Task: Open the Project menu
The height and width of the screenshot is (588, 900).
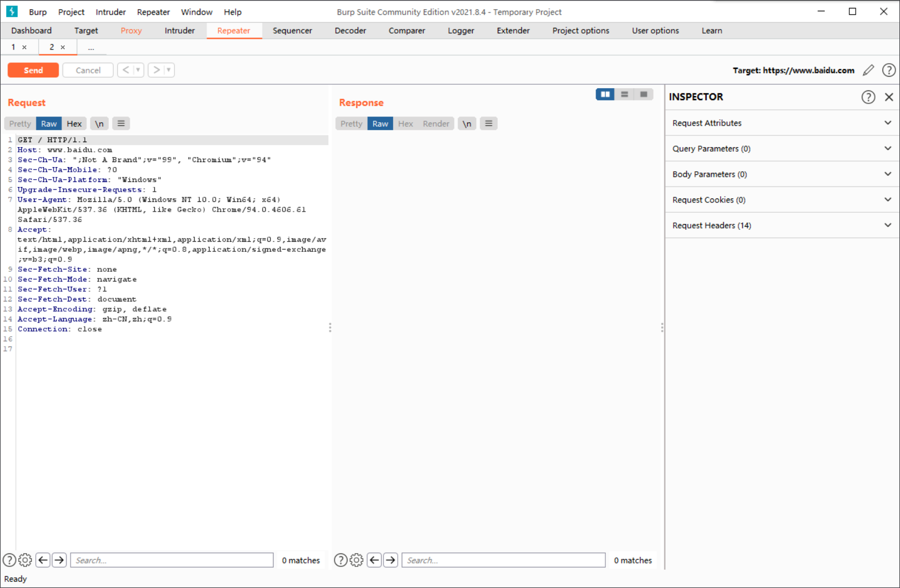Action: [x=71, y=12]
